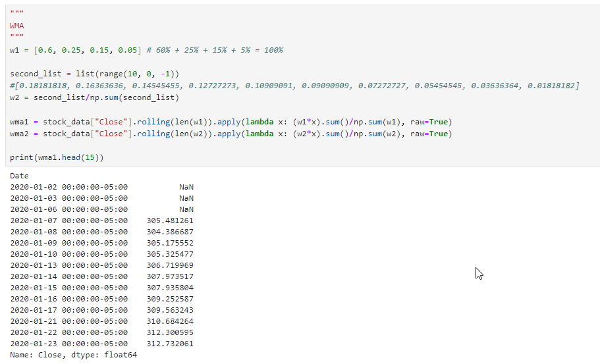Click the WMA docstring text in the code cell
Screen dimensions: 600x364
click(17, 25)
